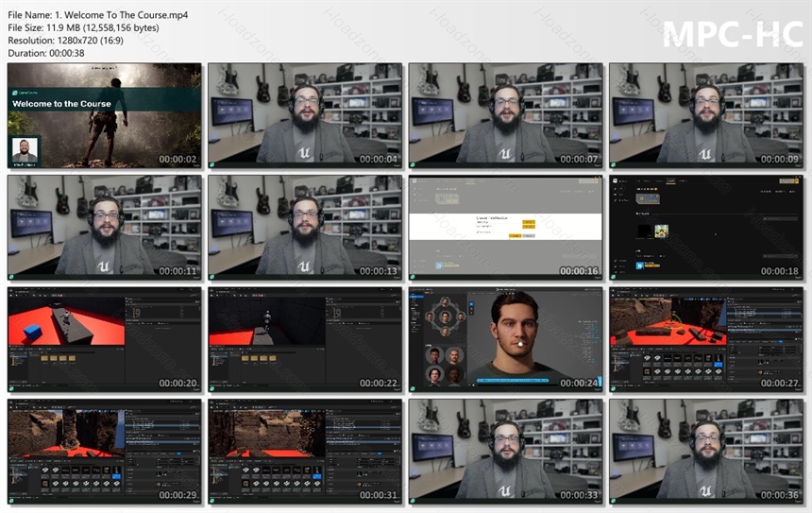Open the frame stamped 00:00:04
This screenshot has width=812, height=513.
(305, 115)
